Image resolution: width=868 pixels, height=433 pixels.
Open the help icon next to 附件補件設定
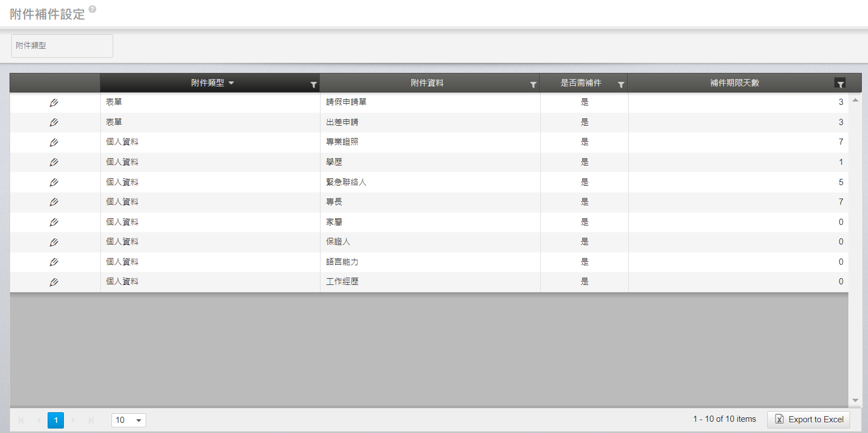pyautogui.click(x=92, y=10)
